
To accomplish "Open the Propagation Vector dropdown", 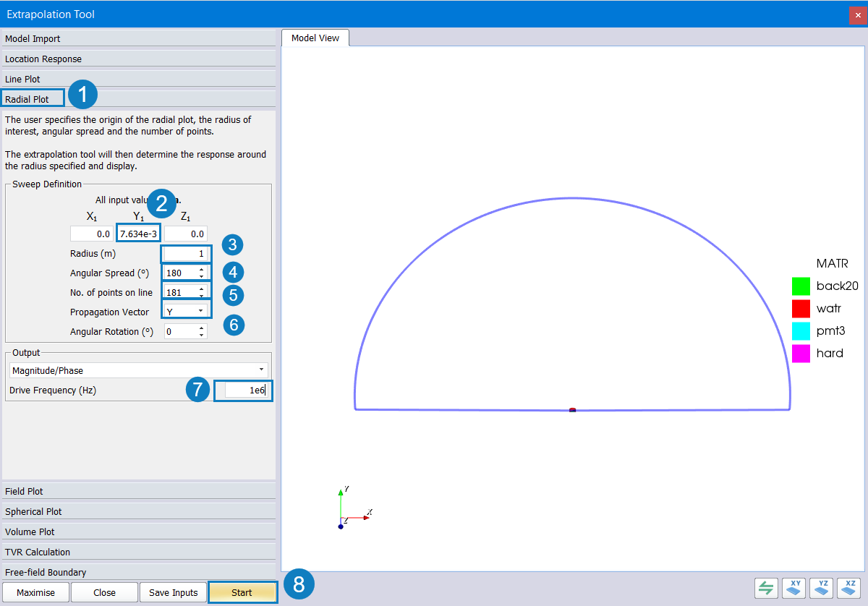I will click(186, 312).
